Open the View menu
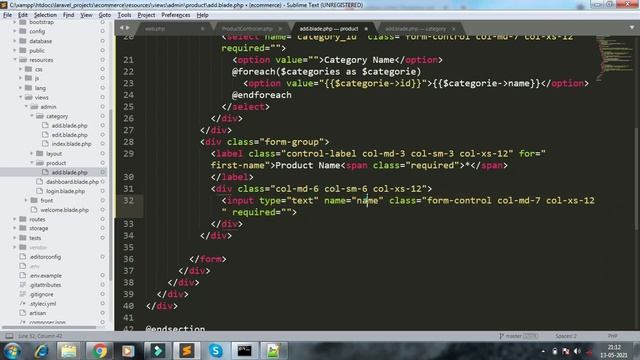 tap(86, 15)
